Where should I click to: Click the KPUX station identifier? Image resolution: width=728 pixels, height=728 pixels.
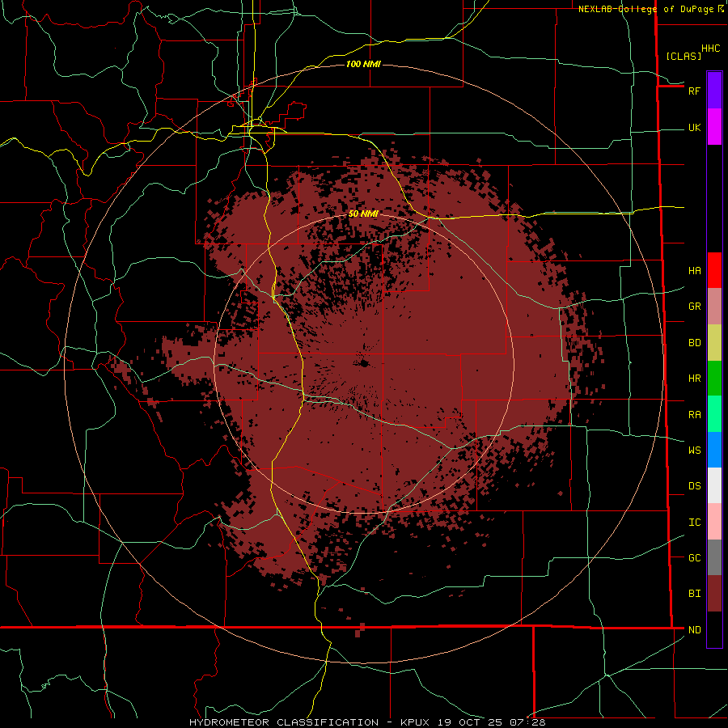click(415, 722)
